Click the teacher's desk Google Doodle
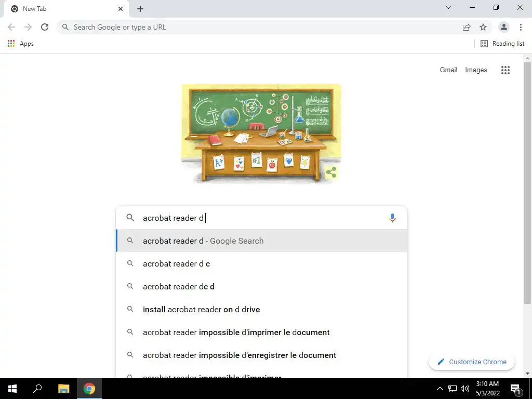Viewport: 532px width, 399px height. [261, 134]
